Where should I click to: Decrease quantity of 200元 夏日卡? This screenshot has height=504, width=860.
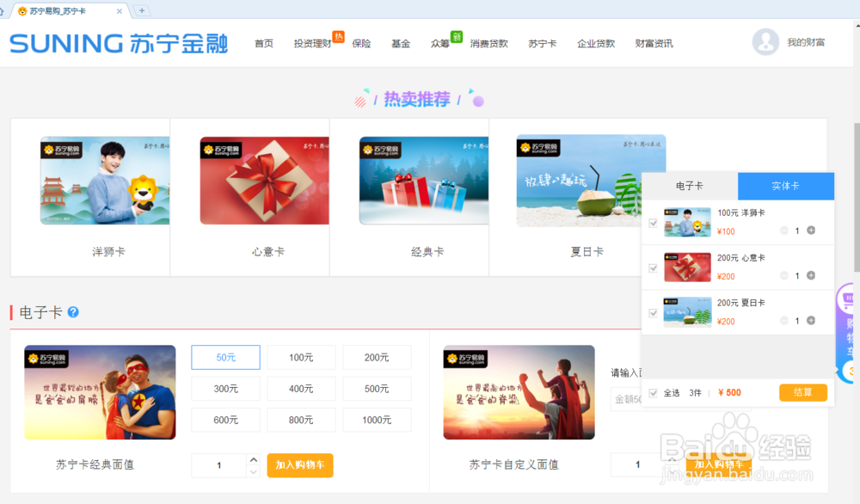tap(783, 320)
